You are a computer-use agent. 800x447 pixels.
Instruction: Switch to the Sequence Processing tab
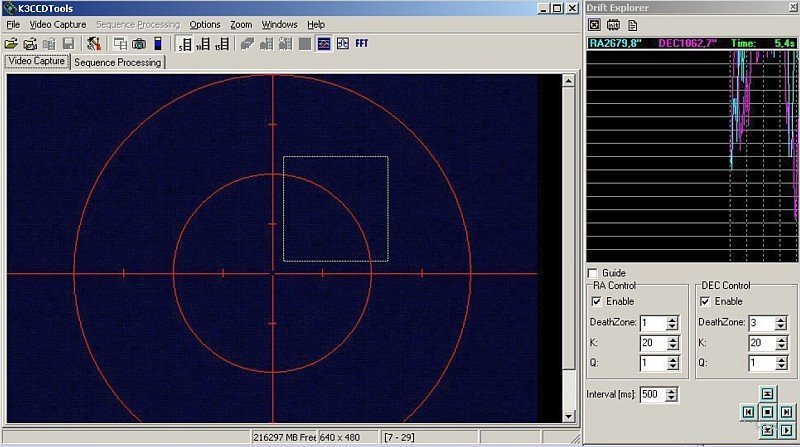(117, 62)
